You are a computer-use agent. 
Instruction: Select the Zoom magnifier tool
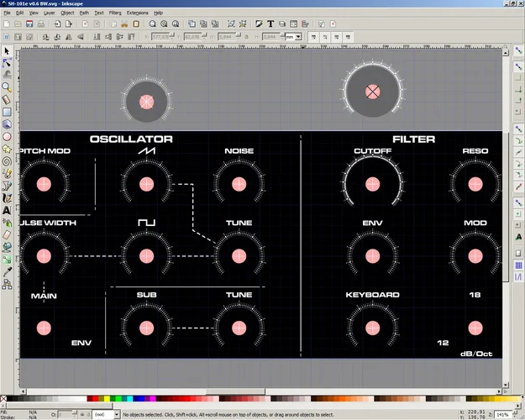7,87
